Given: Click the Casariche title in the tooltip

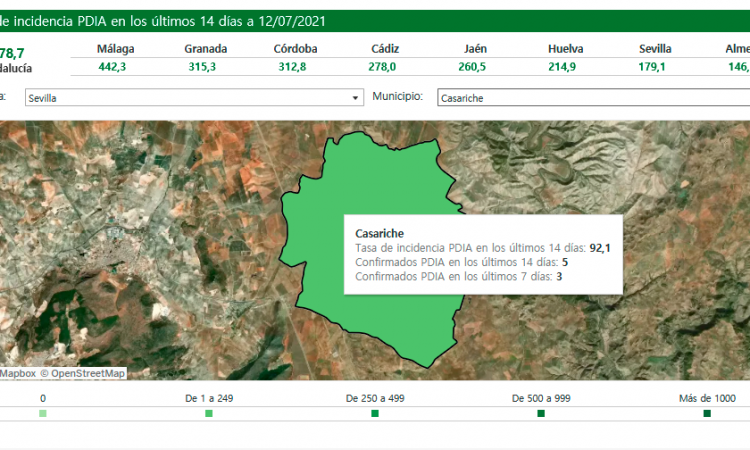Looking at the screenshot, I should (x=380, y=233).
